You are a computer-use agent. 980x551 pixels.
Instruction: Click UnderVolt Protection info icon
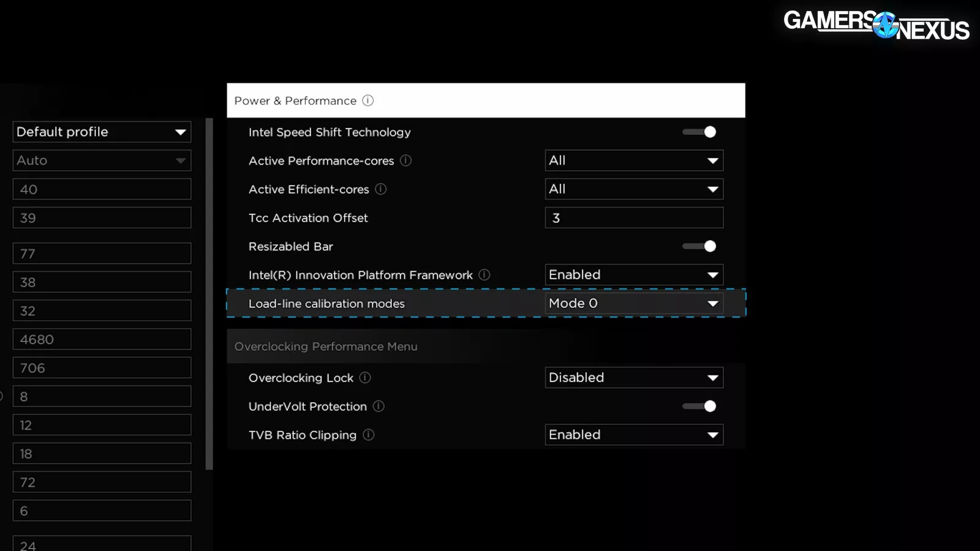tap(379, 407)
